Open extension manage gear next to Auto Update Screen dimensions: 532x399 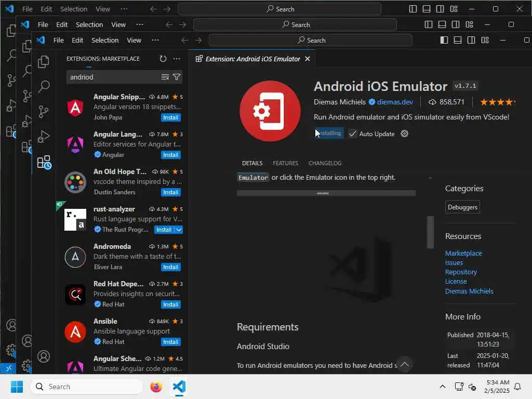click(404, 134)
